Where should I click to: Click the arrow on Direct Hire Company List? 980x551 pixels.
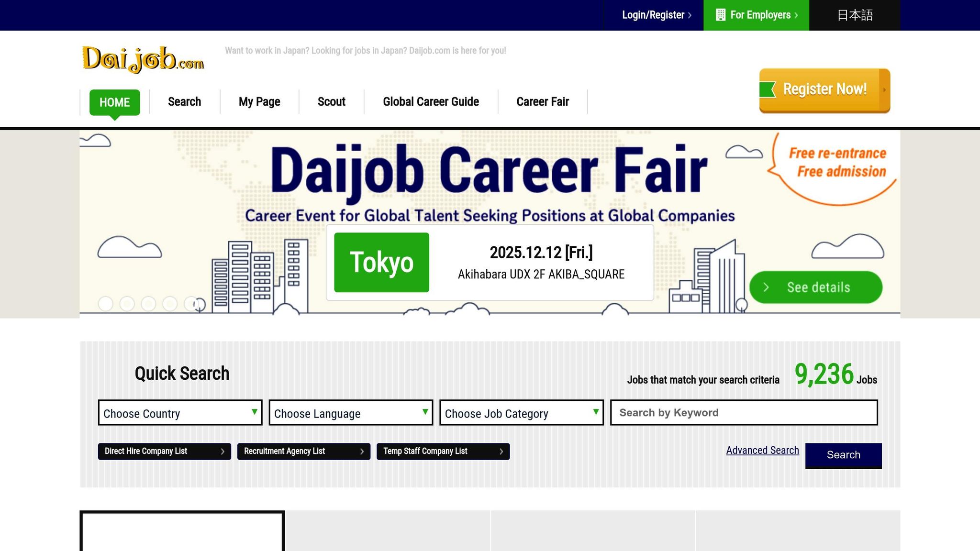pyautogui.click(x=223, y=451)
